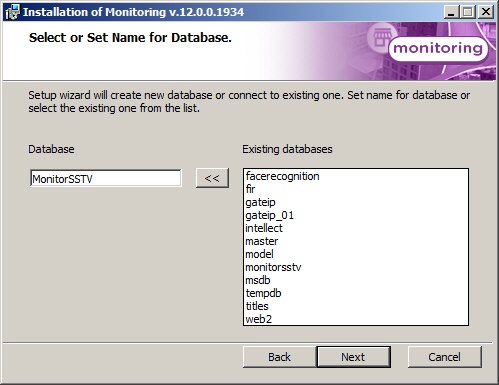Cancel the Monitoring installation

tap(445, 357)
